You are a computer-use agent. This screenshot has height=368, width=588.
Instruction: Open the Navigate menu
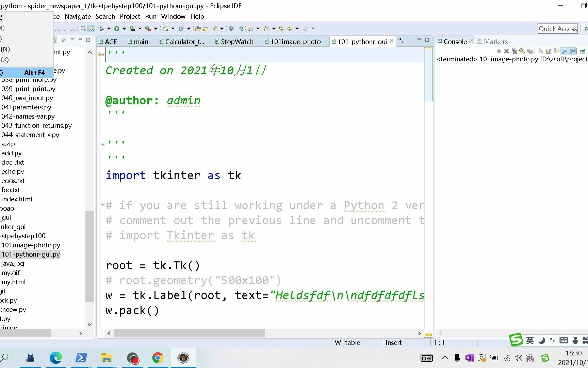pyautogui.click(x=77, y=16)
